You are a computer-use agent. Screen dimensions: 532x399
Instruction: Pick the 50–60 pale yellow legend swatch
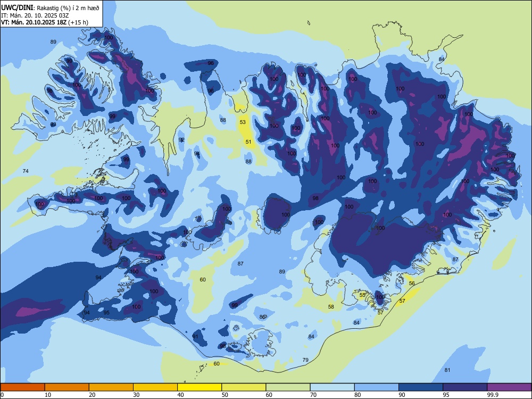pyautogui.click(x=244, y=387)
